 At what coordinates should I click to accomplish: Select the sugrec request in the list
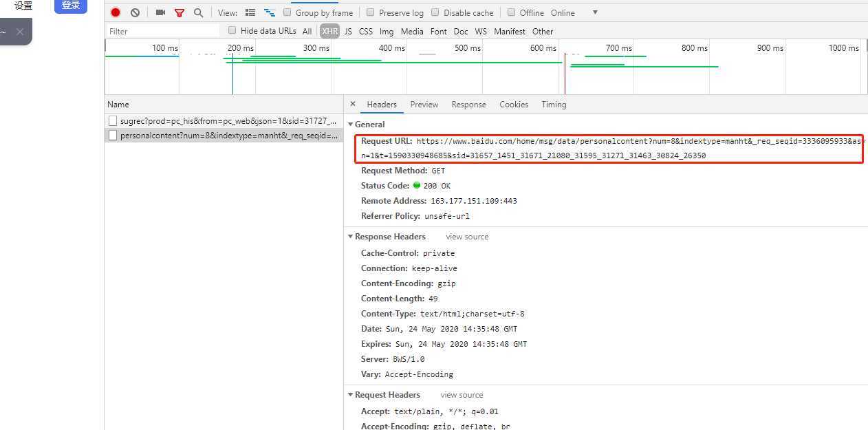(x=227, y=120)
